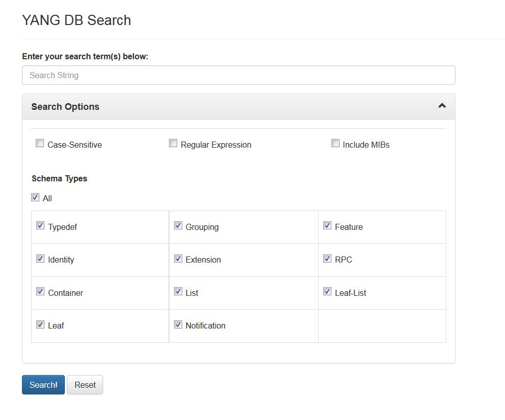This screenshot has width=505, height=420.
Task: Uncheck the Typedef checkbox
Action: point(40,225)
